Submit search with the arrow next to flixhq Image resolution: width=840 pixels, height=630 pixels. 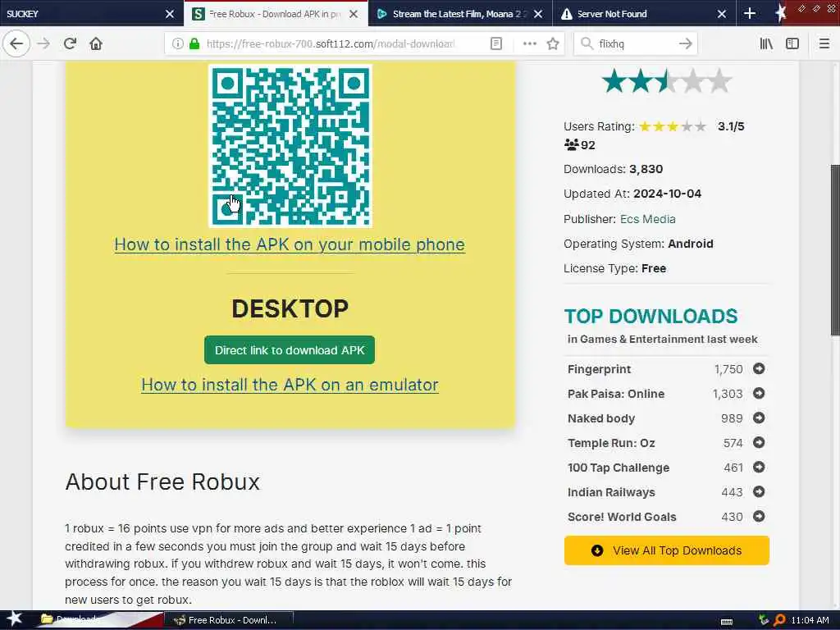(685, 43)
